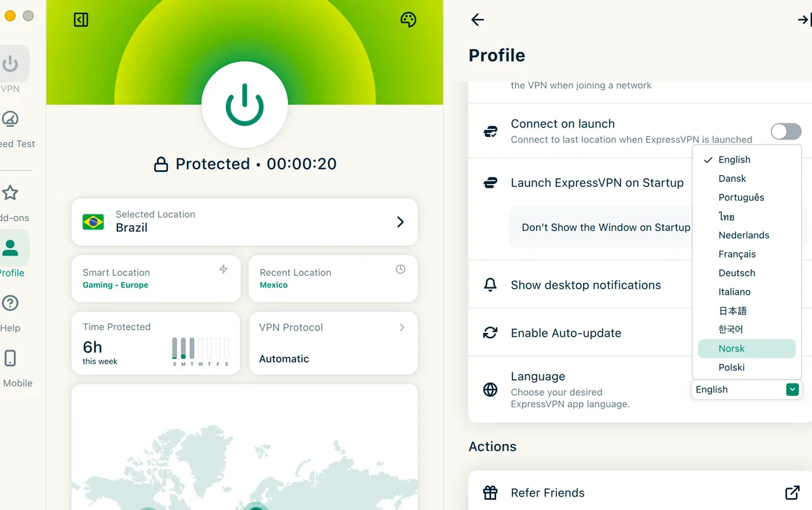This screenshot has height=510, width=812.
Task: Click the weekly protection bar chart
Action: coord(200,351)
